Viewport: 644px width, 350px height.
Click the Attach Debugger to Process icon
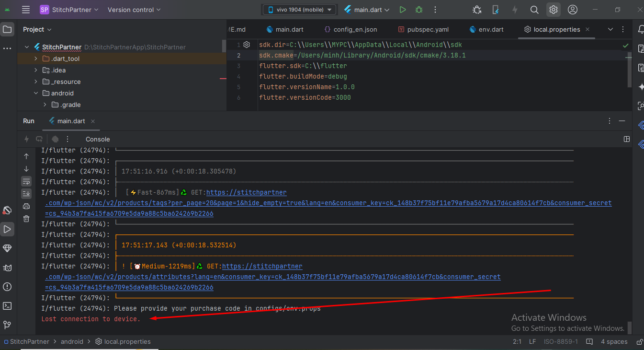477,10
